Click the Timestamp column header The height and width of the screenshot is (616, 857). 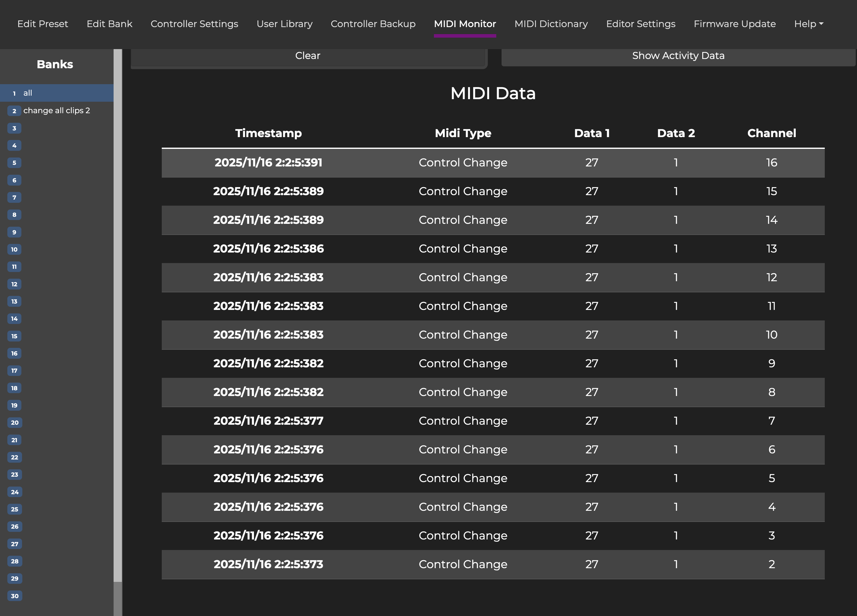[268, 133]
